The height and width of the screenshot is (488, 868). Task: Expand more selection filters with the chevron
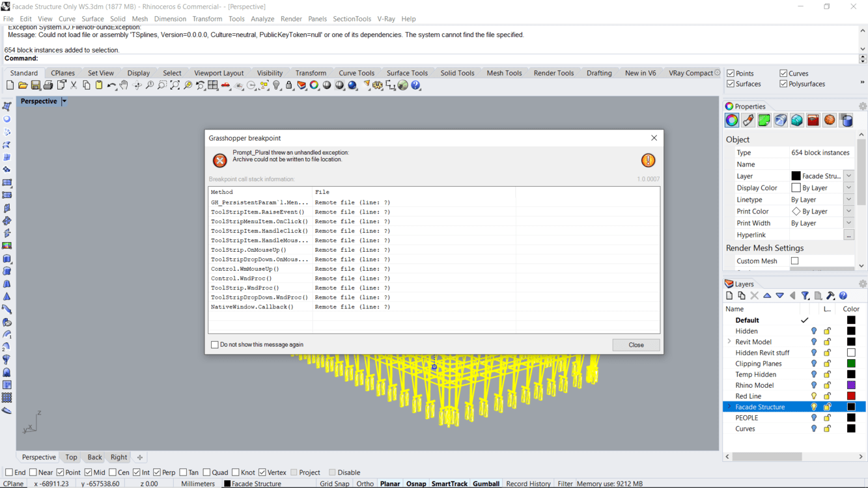862,83
